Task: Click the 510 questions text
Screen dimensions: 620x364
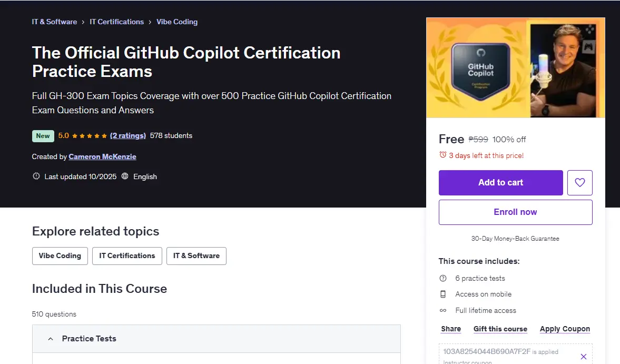Action: (x=54, y=314)
